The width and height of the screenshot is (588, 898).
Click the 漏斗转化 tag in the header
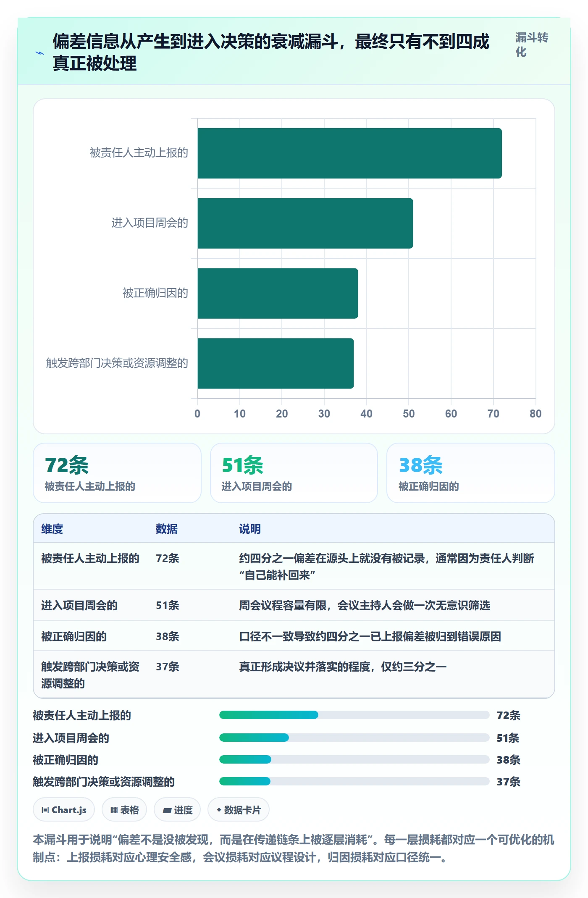coord(532,45)
